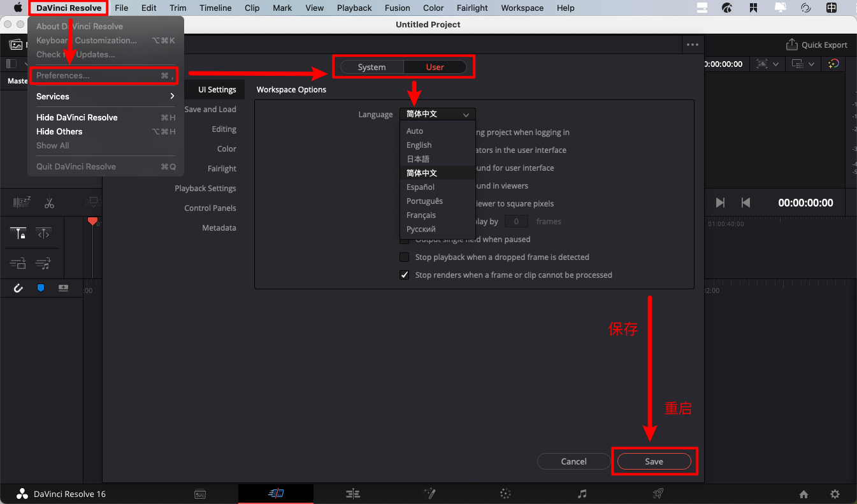Select Control Panels in preferences sidebar
The image size is (857, 504).
click(x=210, y=208)
